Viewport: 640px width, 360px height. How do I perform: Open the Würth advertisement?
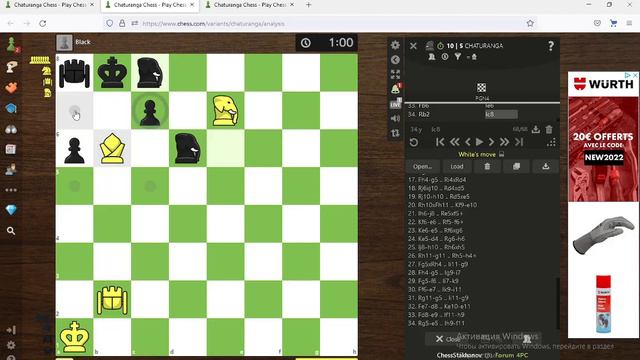pos(603,205)
